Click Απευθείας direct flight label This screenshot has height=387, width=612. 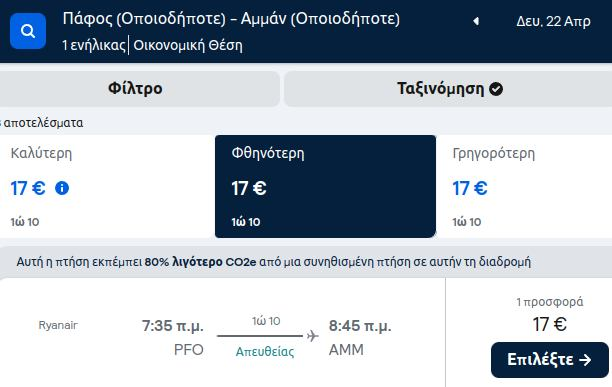tap(265, 351)
